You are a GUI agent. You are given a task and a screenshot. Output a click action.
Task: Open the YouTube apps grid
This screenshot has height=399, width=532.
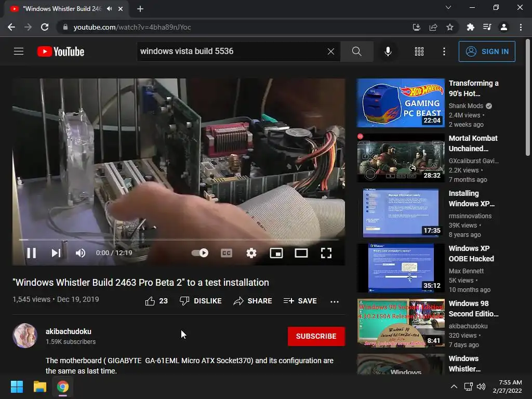pos(419,51)
